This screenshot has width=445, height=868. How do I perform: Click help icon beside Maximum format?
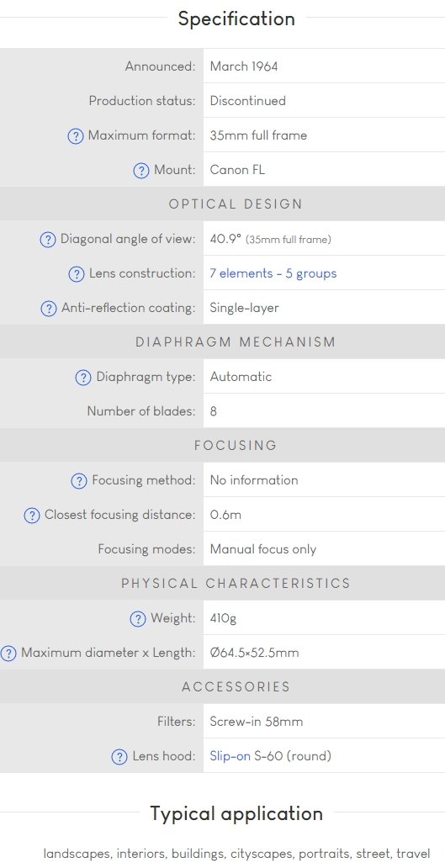(x=75, y=135)
